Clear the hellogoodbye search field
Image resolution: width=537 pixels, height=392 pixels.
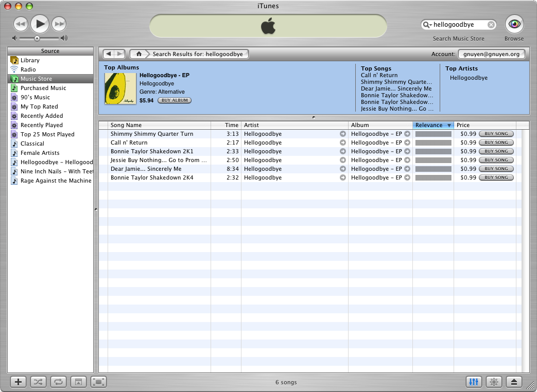point(491,25)
